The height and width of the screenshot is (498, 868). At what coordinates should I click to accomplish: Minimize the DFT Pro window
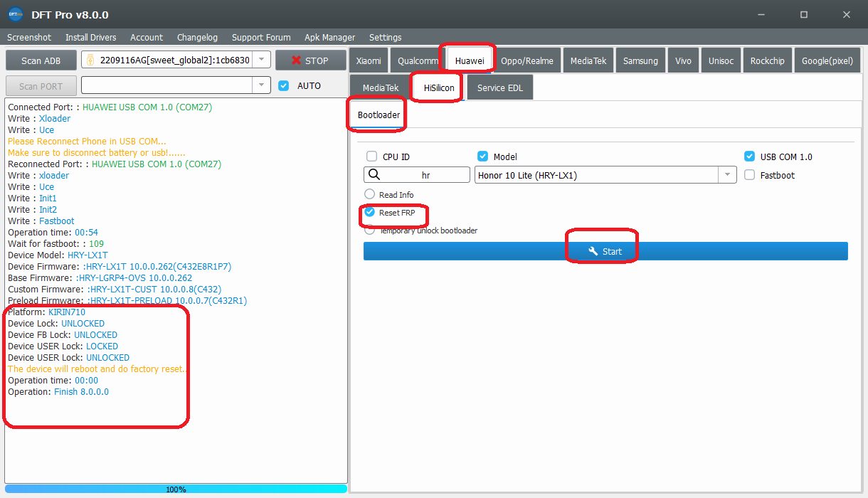point(762,14)
